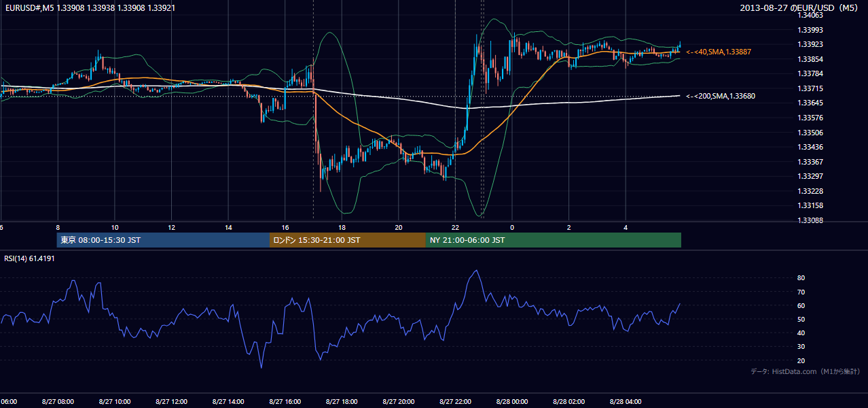This screenshot has height=408, width=868.
Task: Click RSI axis level 50
Action: pyautogui.click(x=801, y=320)
